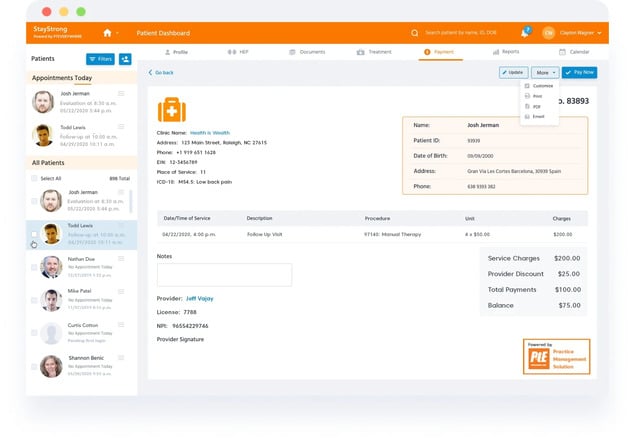The height and width of the screenshot is (443, 635).
Task: Check Josh Jerman checkbox under All Patients
Action: (34, 201)
